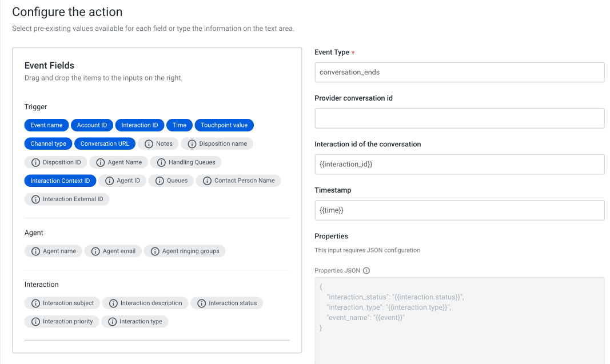Viewport: 610px width, 364px height.
Task: Select the Event name trigger chip
Action: (x=46, y=125)
